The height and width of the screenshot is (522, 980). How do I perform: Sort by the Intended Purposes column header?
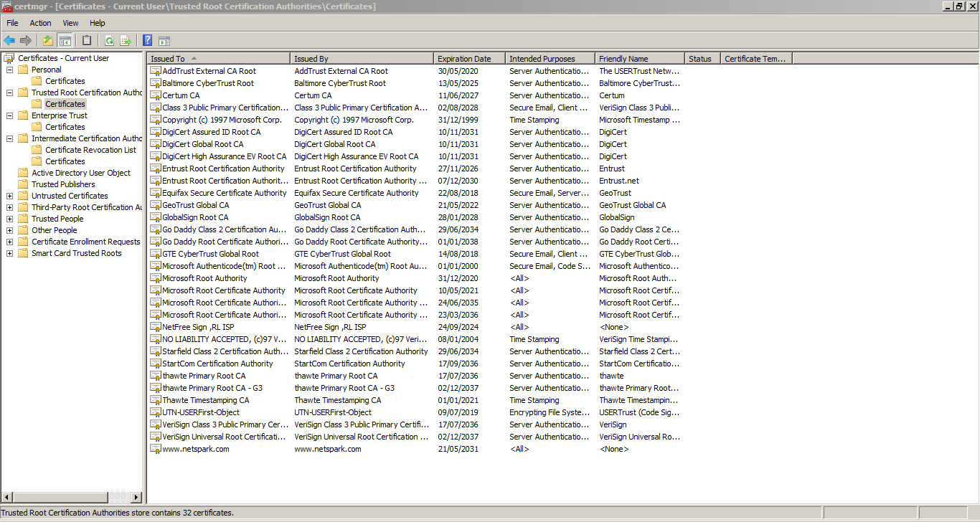coord(550,59)
